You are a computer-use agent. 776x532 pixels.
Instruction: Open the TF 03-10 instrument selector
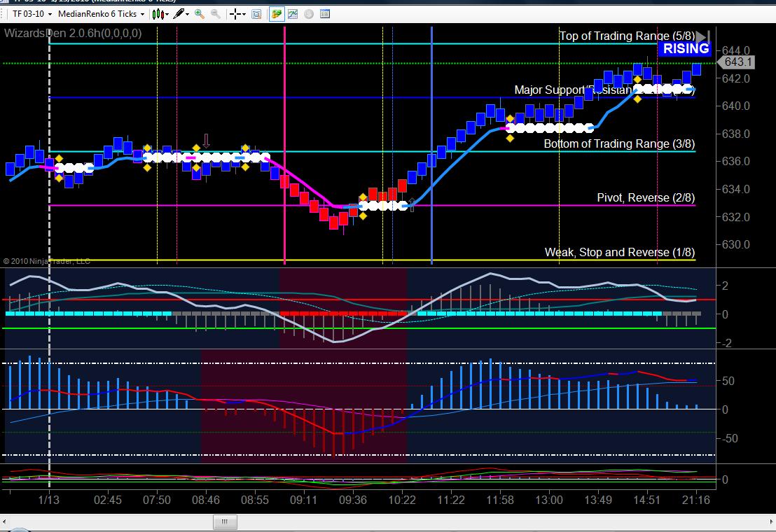(32, 14)
